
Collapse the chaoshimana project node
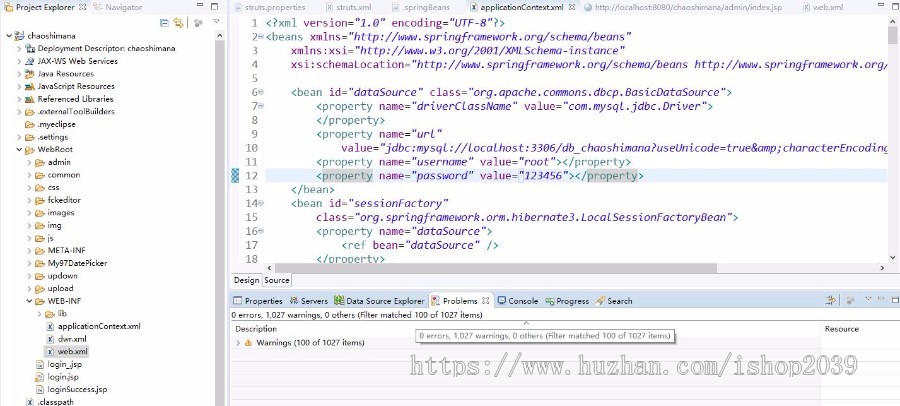(x=9, y=36)
